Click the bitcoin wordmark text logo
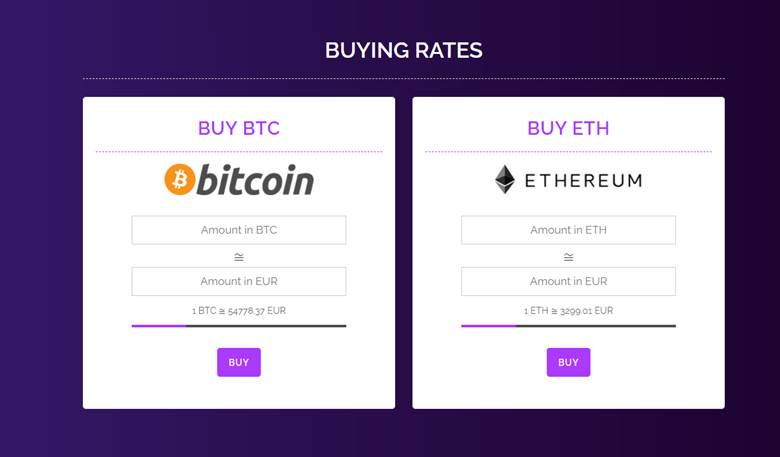Viewport: 780px width, 457px height. 256,180
